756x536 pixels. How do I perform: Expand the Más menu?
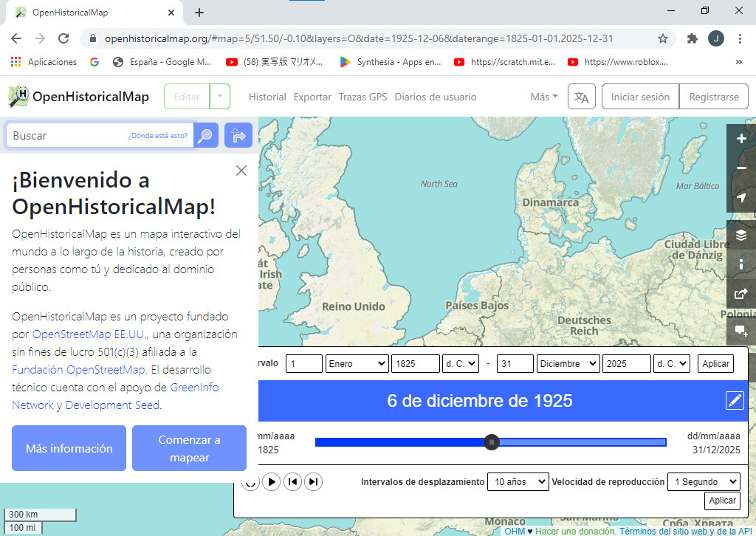pyautogui.click(x=543, y=96)
